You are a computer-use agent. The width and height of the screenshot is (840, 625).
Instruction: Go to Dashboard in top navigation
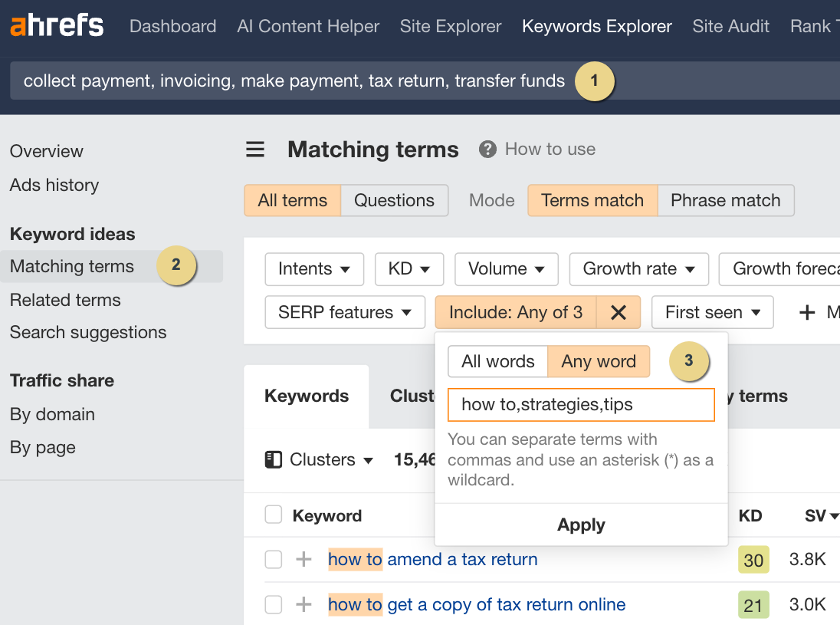coord(173,26)
